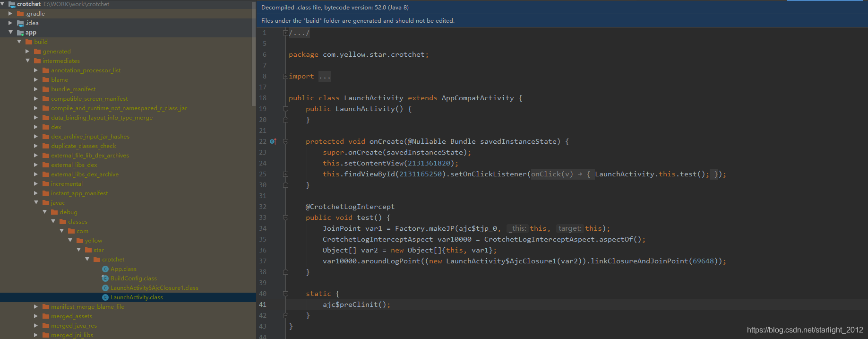The image size is (868, 339).
Task: Select the bundle_manifest folder
Action: pos(73,89)
